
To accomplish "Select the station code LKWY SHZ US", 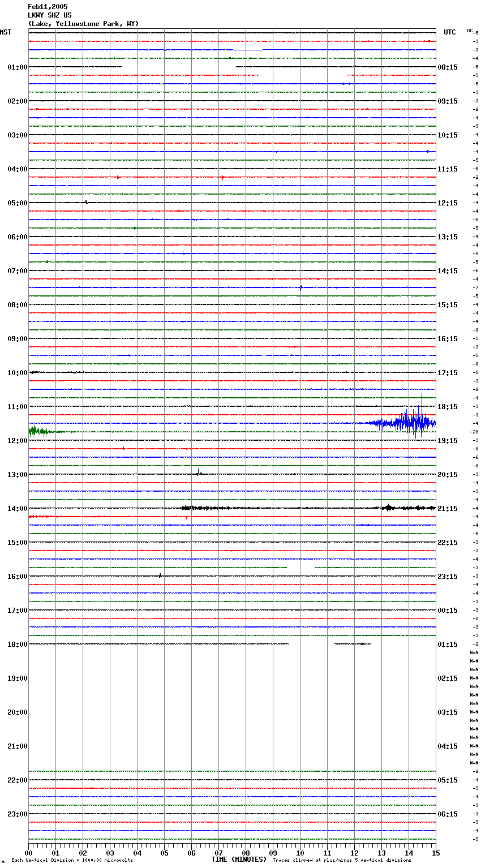I will tap(50, 15).
